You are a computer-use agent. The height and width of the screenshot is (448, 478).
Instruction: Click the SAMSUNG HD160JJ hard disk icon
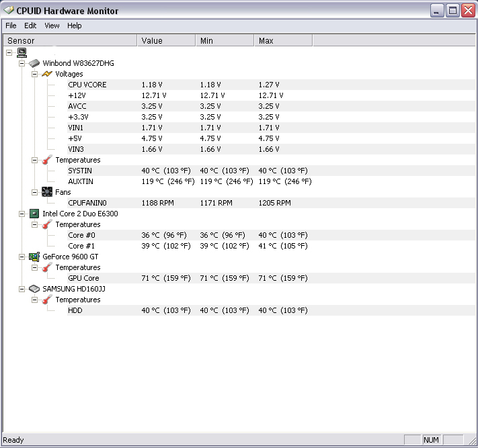coord(34,289)
